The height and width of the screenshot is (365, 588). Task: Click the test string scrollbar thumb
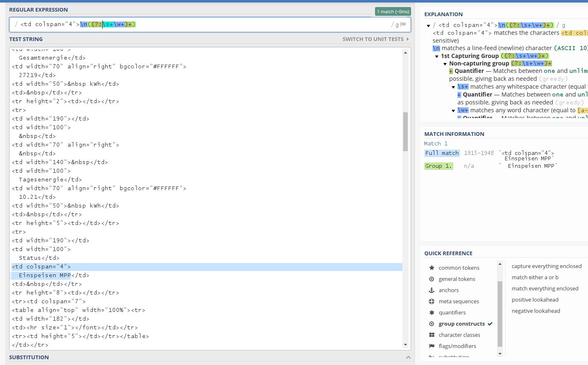click(x=405, y=132)
